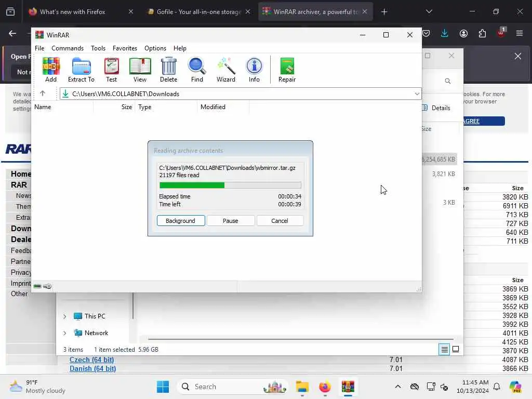Open Firefox downloads arrow icon

tap(445, 33)
